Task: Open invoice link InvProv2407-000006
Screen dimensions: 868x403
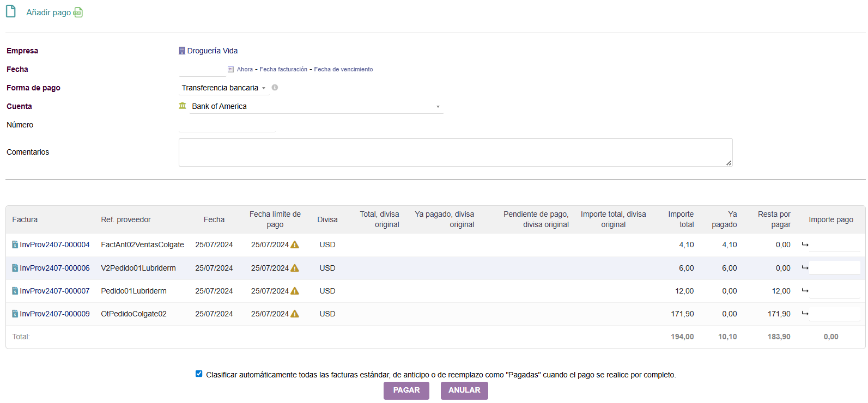Action: (54, 268)
